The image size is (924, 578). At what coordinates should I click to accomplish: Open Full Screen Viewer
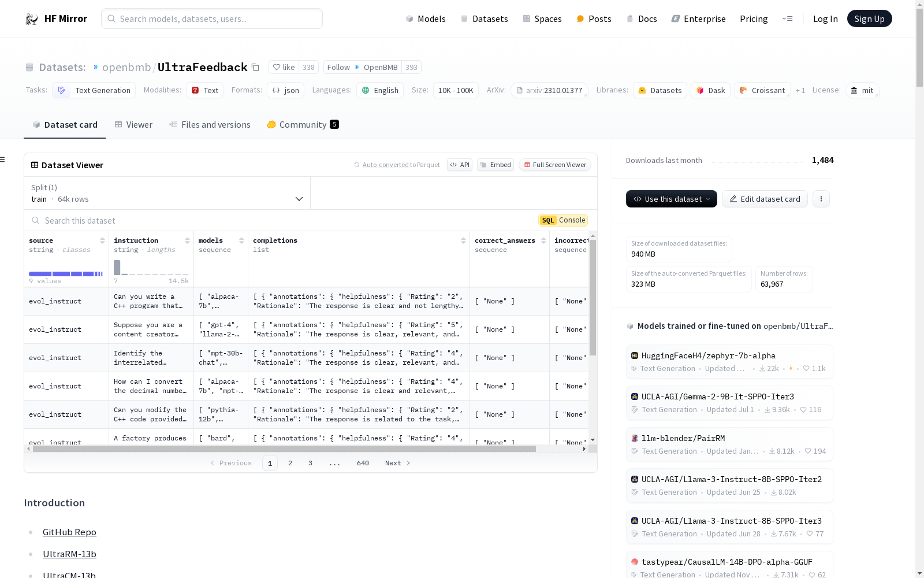click(x=554, y=165)
